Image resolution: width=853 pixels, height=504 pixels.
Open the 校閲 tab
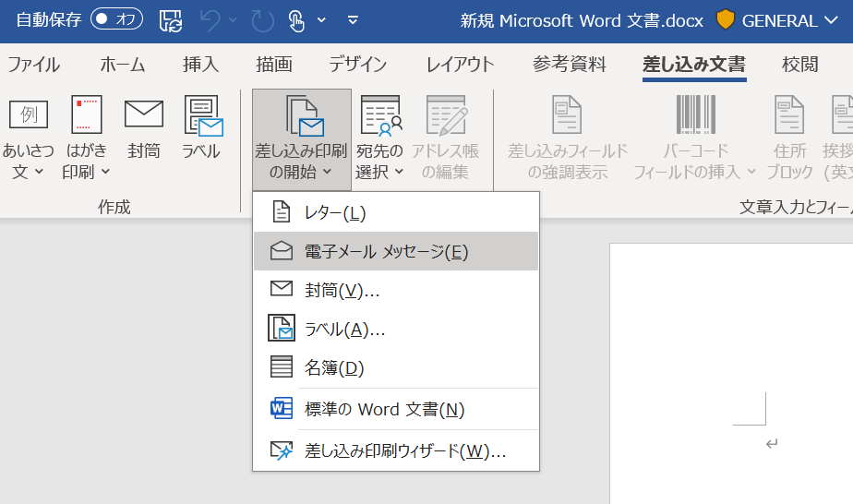[x=799, y=65]
